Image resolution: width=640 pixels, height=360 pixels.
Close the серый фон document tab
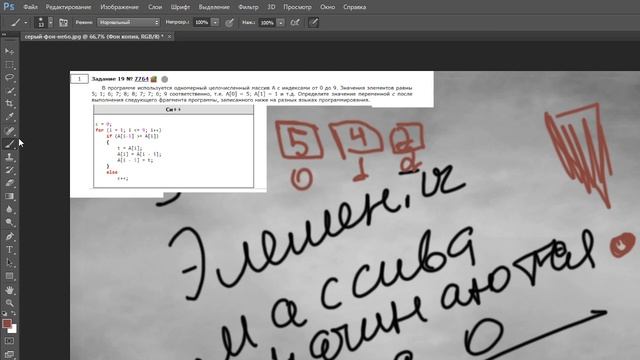click(169, 36)
